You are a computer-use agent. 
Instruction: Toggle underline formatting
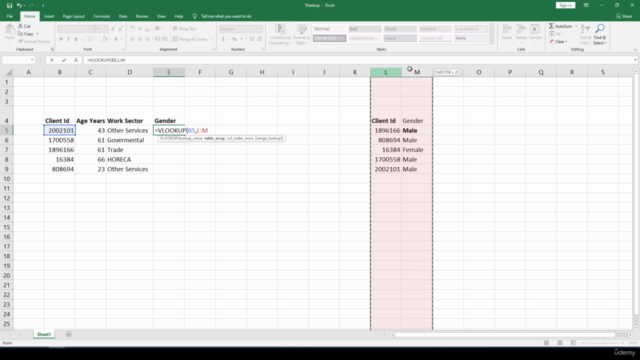point(76,39)
